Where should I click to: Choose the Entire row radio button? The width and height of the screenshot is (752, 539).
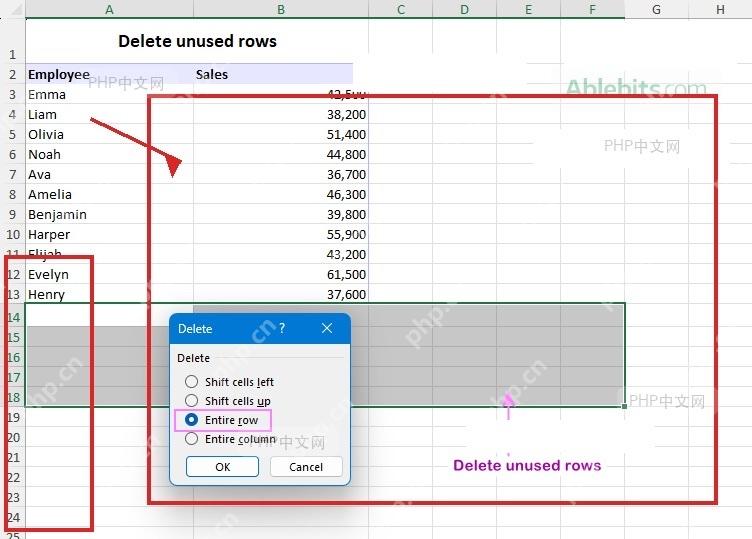click(191, 420)
